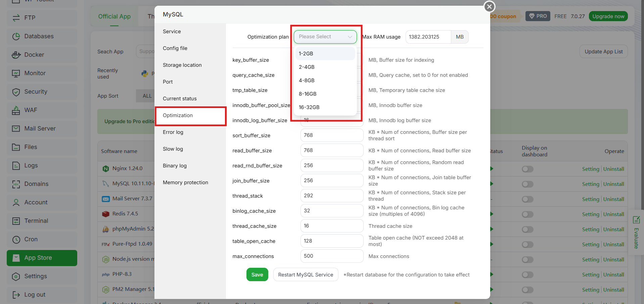This screenshot has width=644, height=304.
Task: Select the 1-2GB optimization plan
Action: (325, 53)
